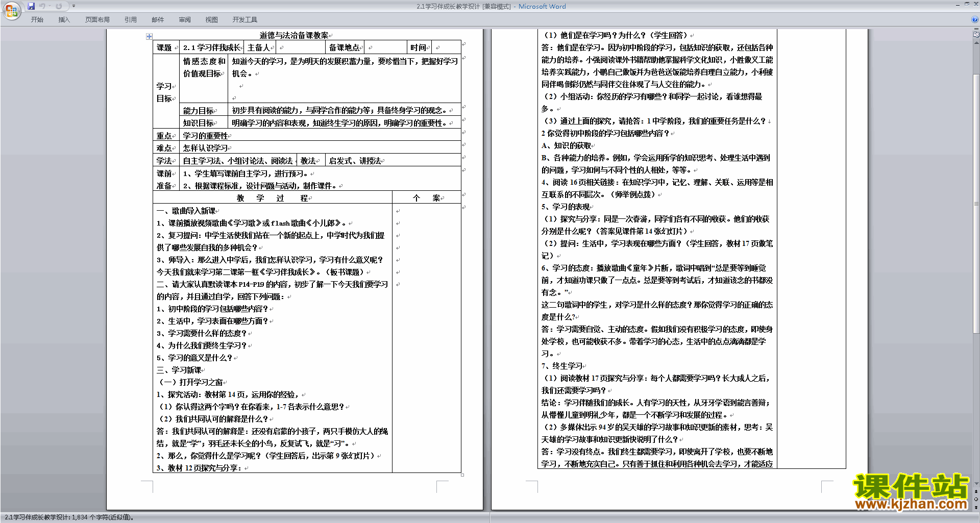Click the 个案 header cell

coord(426,198)
